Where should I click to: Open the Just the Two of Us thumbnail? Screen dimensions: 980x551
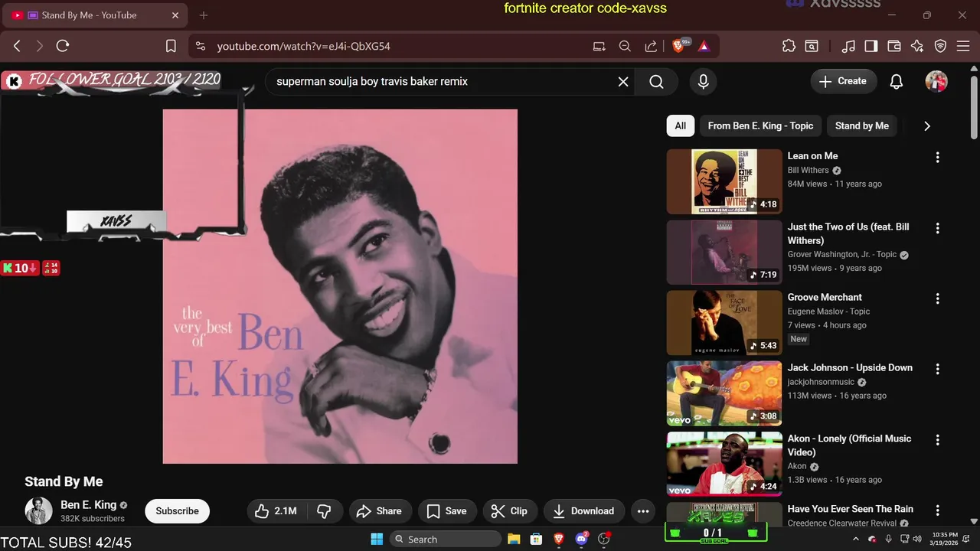click(724, 253)
